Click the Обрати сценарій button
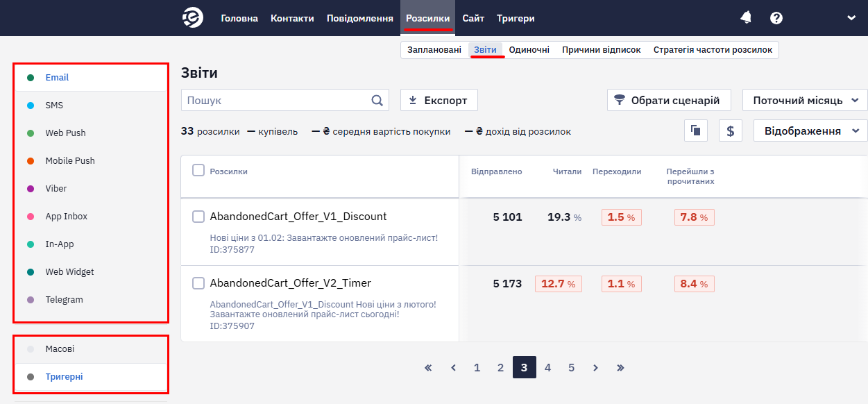The width and height of the screenshot is (868, 404). pyautogui.click(x=669, y=100)
